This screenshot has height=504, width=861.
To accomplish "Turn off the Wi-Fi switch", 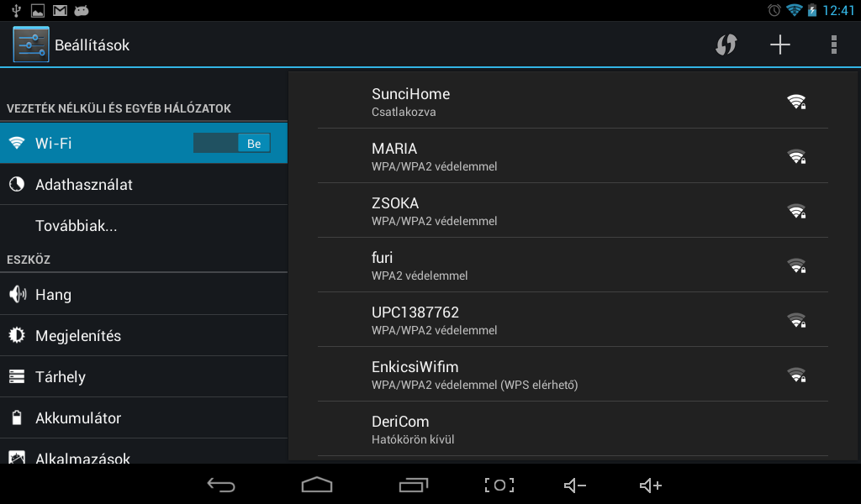I will (x=231, y=143).
